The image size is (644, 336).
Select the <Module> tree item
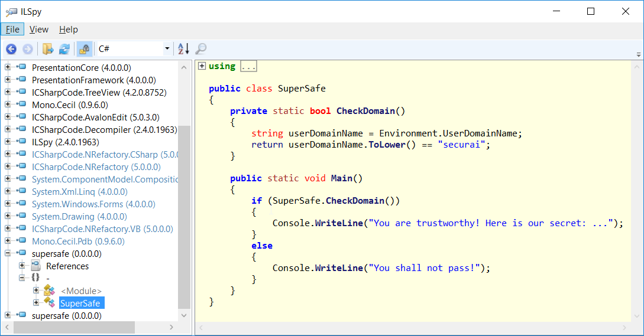click(x=82, y=291)
